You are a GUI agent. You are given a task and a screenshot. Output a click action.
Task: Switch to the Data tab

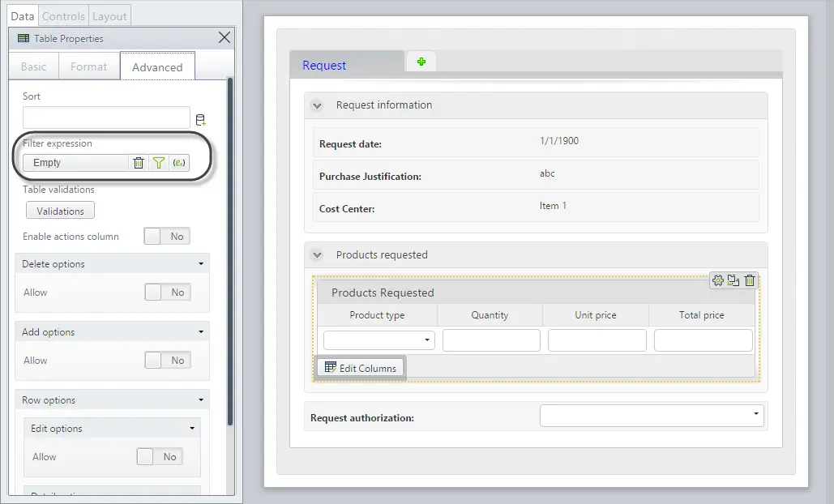[23, 16]
